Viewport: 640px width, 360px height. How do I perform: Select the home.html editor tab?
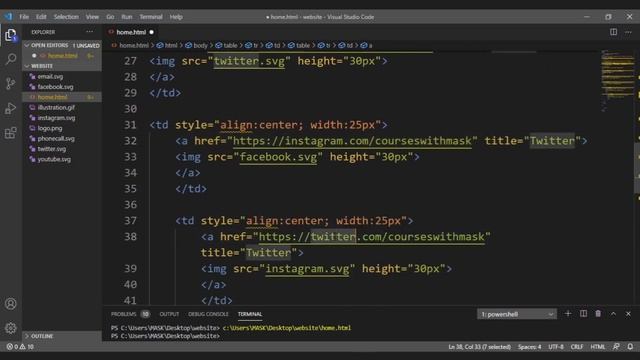131,32
